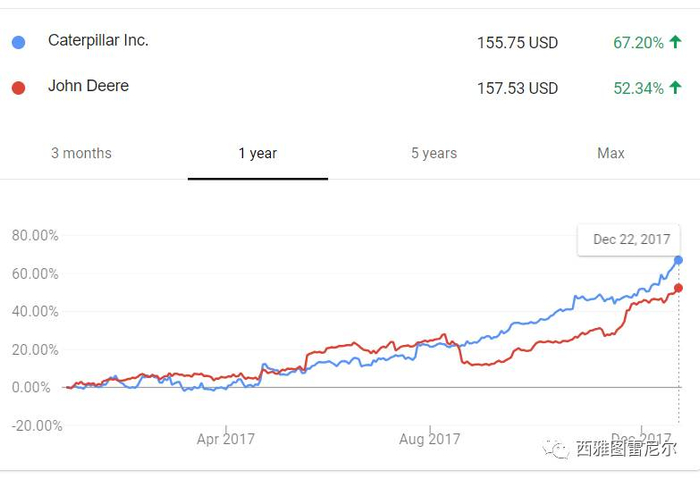Click the red end point on the chart

click(679, 288)
